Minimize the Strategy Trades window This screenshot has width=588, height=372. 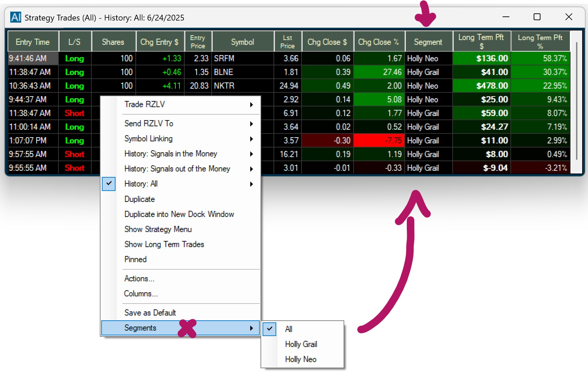506,17
